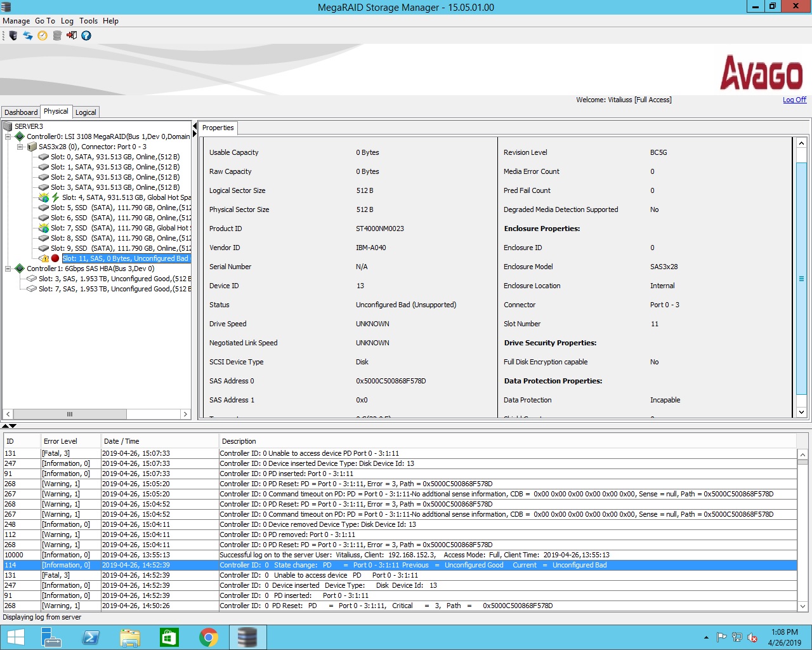Click the red status dot on Slot 11
Screen dimensions: 812x650
coord(55,258)
